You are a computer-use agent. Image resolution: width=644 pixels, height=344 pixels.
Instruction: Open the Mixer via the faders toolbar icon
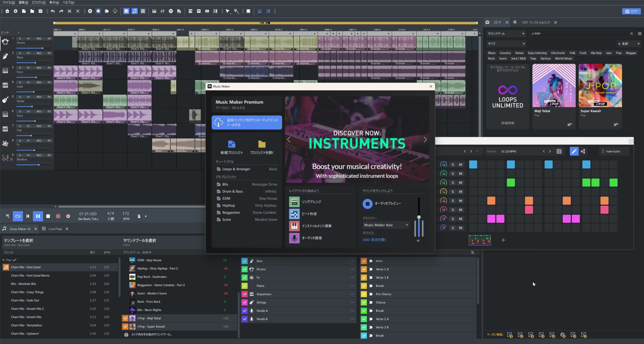point(163,11)
